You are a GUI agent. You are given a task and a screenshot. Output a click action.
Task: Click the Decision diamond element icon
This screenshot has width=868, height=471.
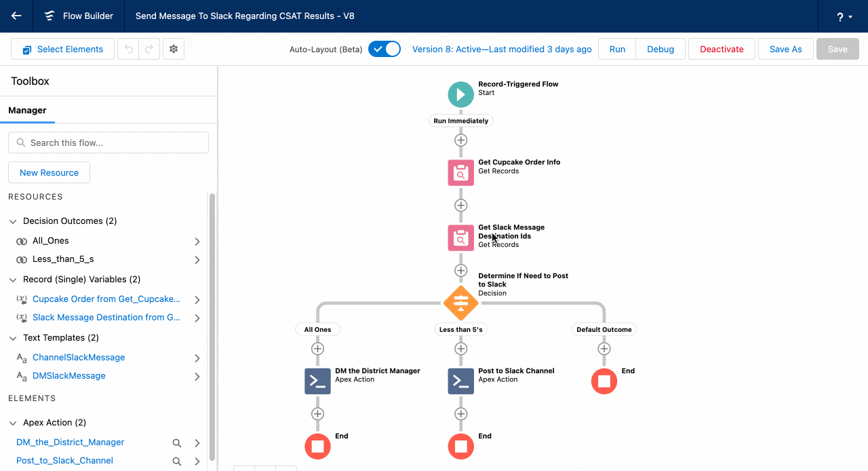click(x=461, y=303)
